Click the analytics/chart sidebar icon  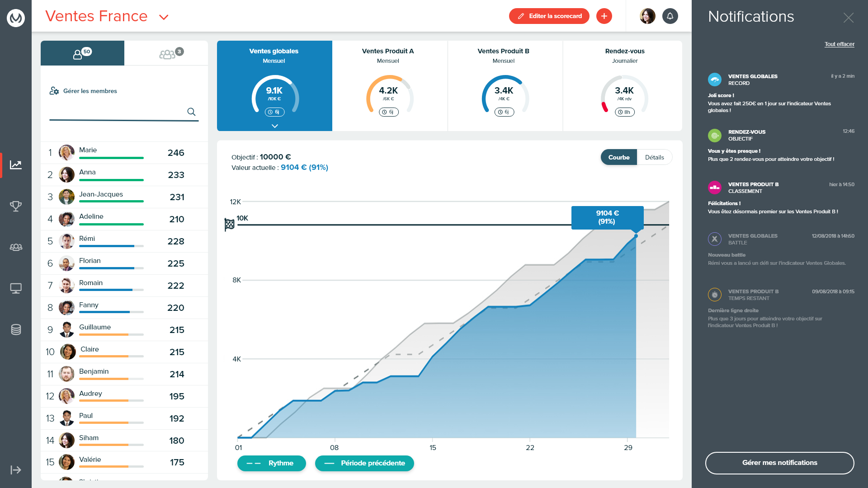pyautogui.click(x=16, y=164)
